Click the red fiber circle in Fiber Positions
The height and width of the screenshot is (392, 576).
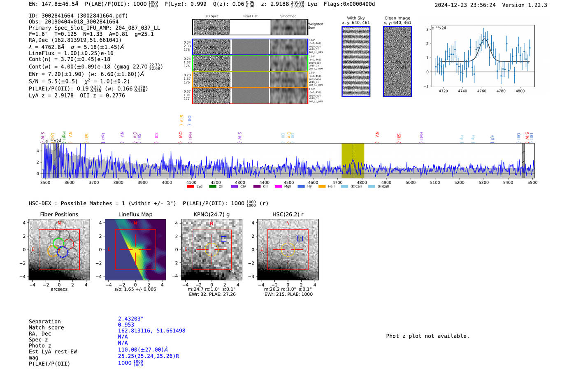click(68, 244)
